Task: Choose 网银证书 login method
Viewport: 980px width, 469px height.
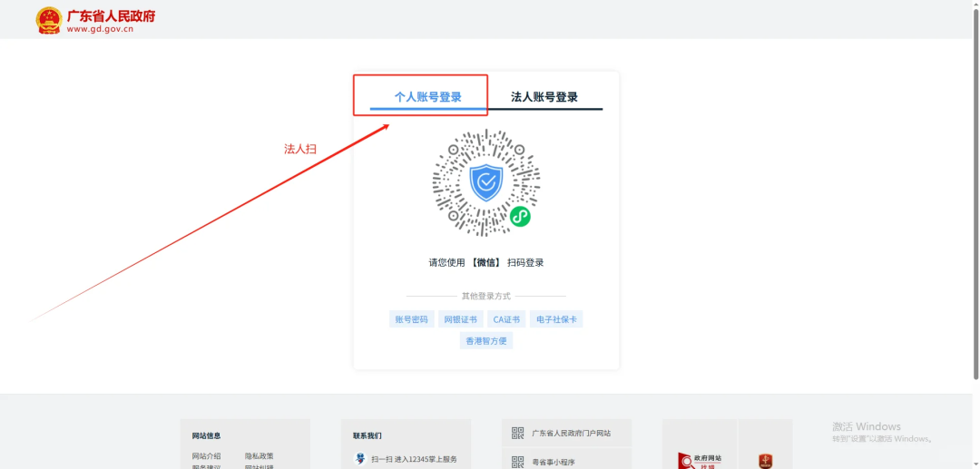Action: [461, 319]
